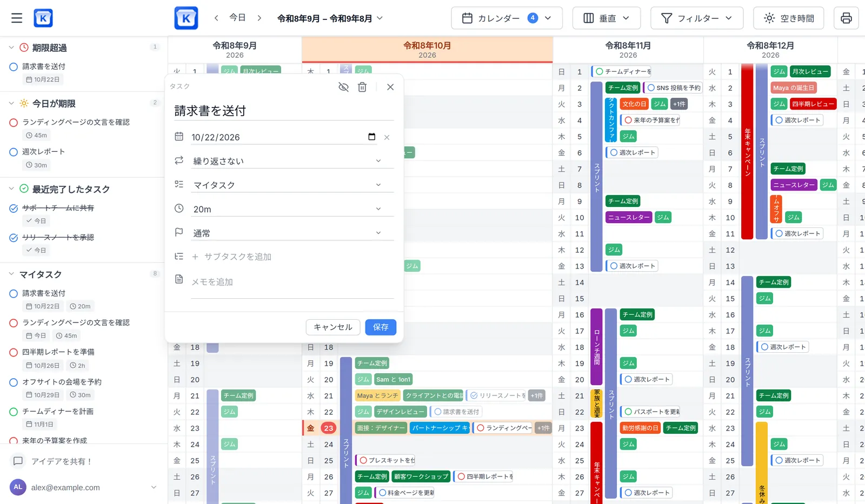Check off オフサイトの会場を予約 task
The height and width of the screenshot is (504, 865).
pyautogui.click(x=14, y=382)
